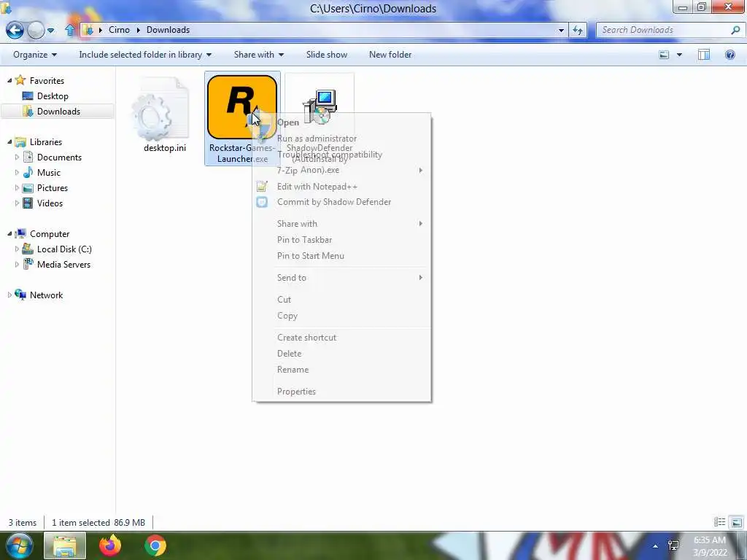The image size is (747, 560).
Task: Choose Copy in the context menu
Action: click(341, 316)
